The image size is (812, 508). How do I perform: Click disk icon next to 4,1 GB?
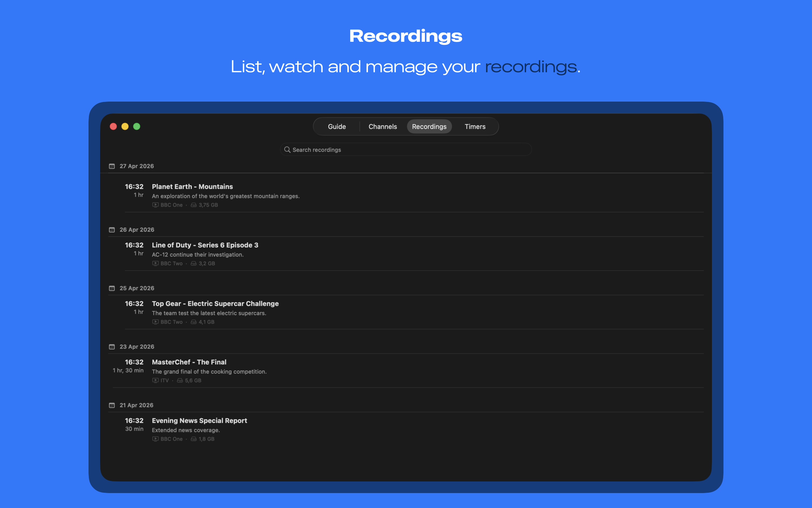pos(194,322)
